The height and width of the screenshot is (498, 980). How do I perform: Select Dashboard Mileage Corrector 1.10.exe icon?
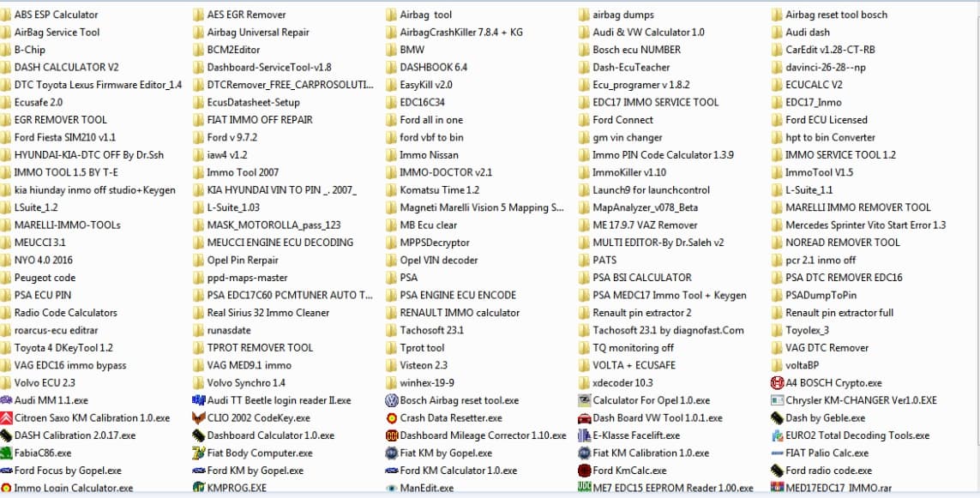coord(391,435)
